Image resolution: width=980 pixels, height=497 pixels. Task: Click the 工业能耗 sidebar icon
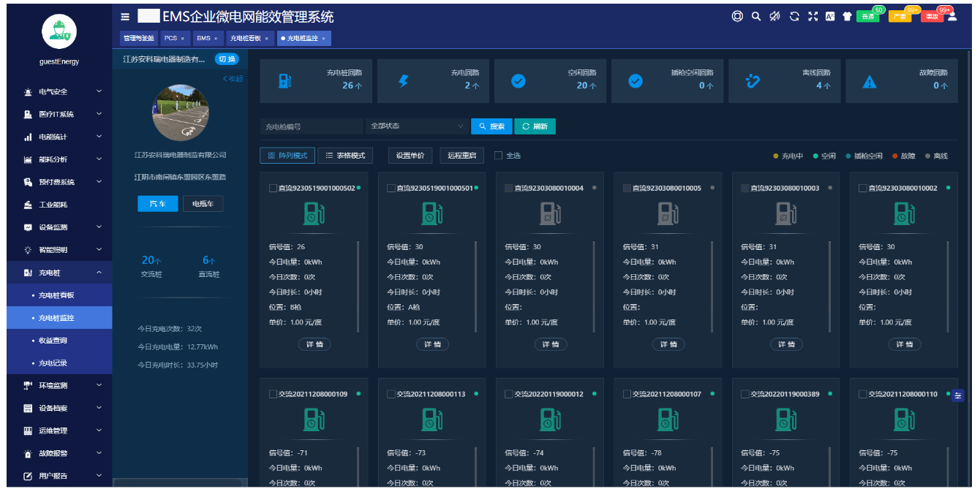coord(28,205)
